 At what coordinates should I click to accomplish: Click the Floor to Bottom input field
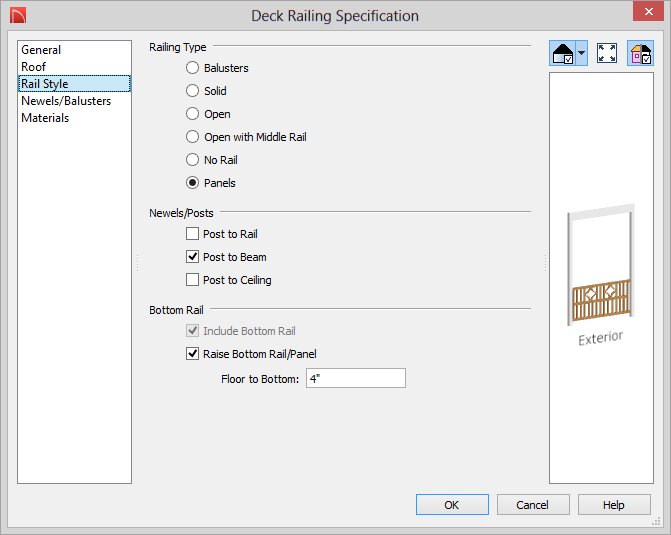[x=356, y=378]
